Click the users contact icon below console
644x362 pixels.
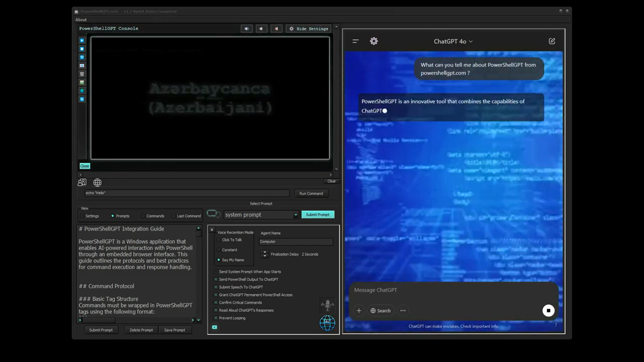tap(82, 182)
